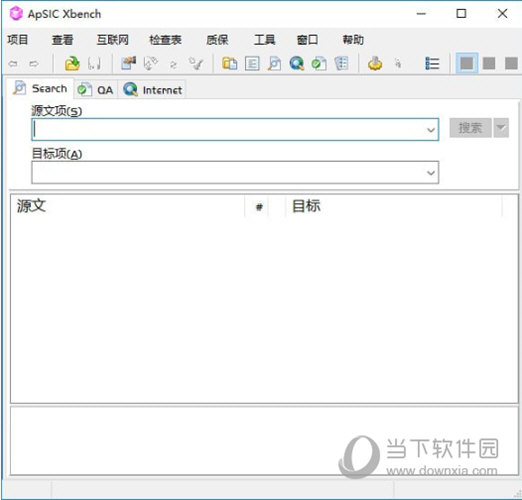This screenshot has height=500, width=522.
Task: Open the 质保 menu
Action: pos(217,40)
